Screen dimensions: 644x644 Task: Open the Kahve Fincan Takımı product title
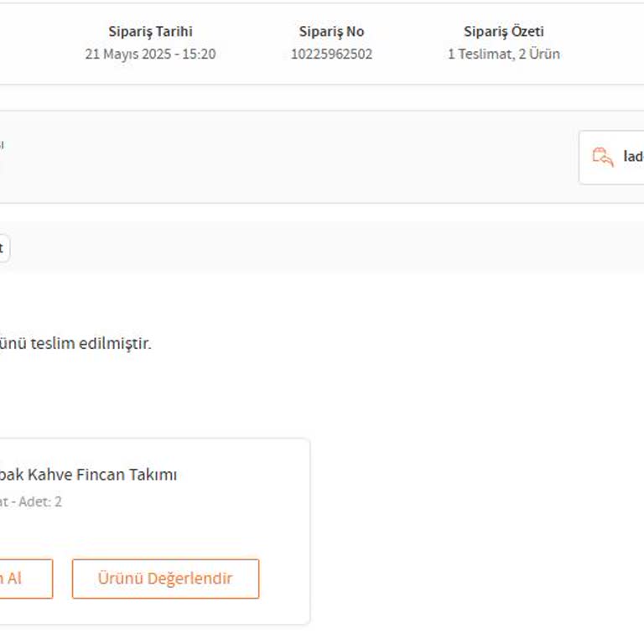(88, 475)
